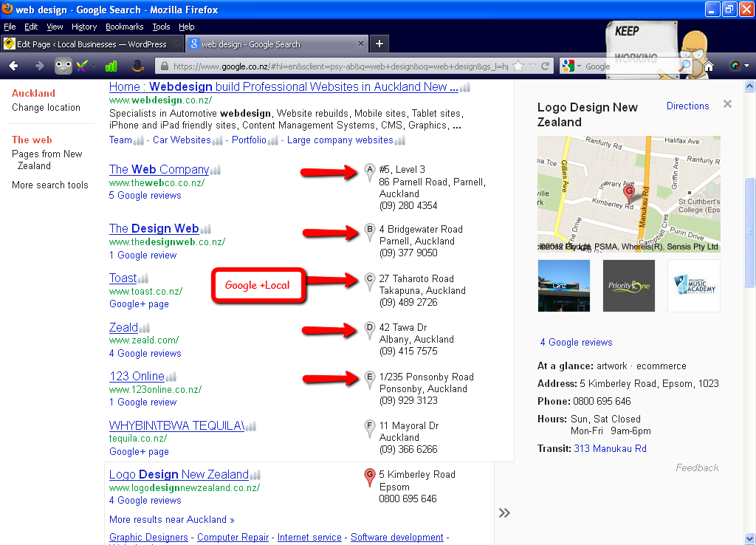
Task: Click the green bars rank icon
Action: point(111,66)
